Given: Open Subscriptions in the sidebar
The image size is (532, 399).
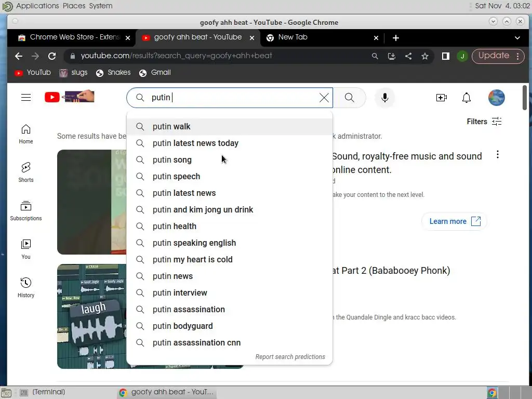Looking at the screenshot, I should pyautogui.click(x=26, y=211).
